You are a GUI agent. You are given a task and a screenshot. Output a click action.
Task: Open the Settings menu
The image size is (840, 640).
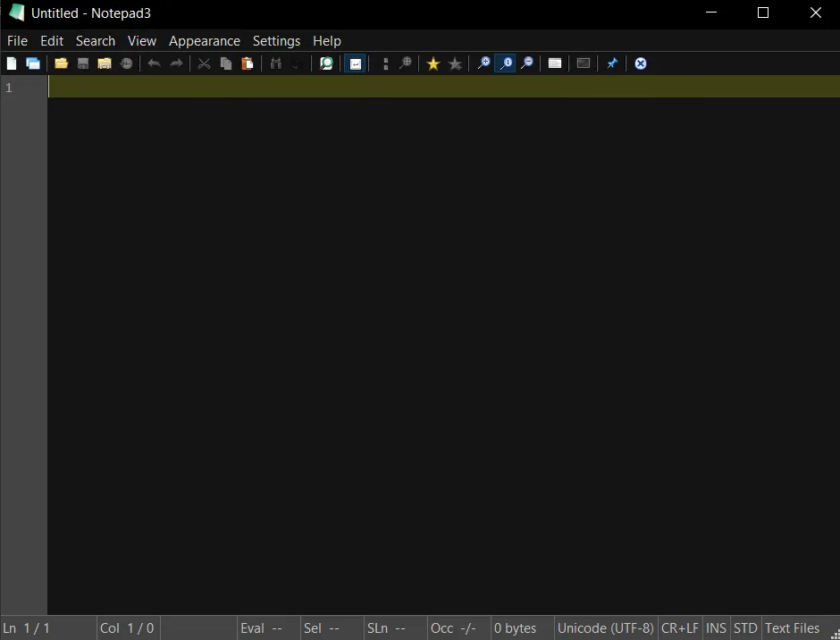click(x=276, y=41)
